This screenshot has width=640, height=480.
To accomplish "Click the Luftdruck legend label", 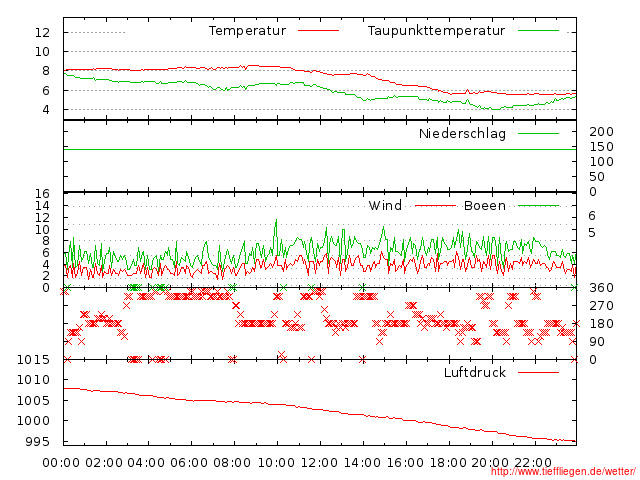I will [x=475, y=373].
